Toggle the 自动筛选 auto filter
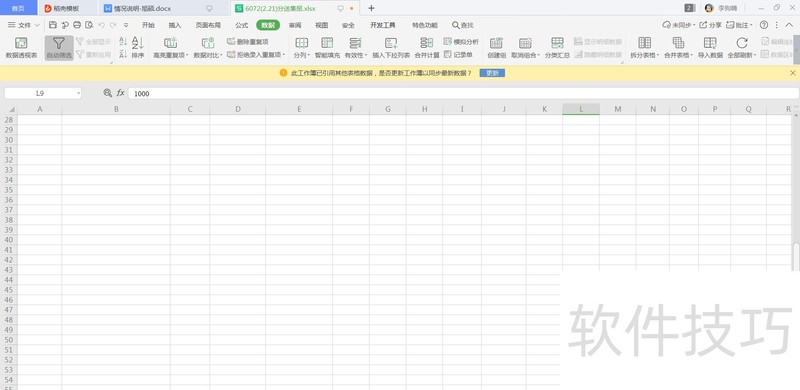This screenshot has height=390, width=800. pyautogui.click(x=59, y=48)
